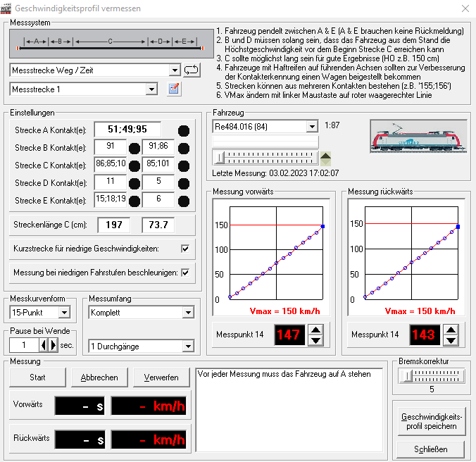Click right arrow of Pause bei Wende
Viewport: 476px width, 462px height.
pyautogui.click(x=53, y=346)
